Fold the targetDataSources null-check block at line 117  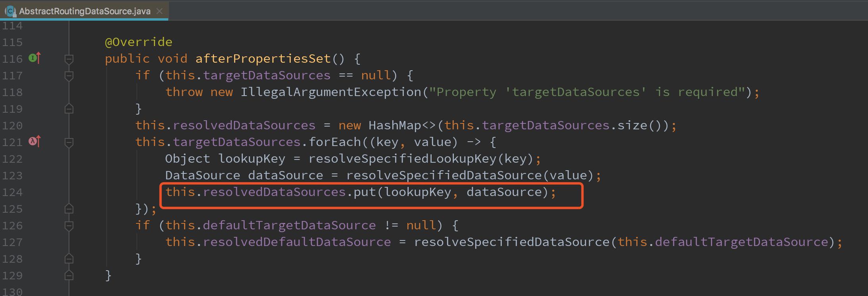[69, 75]
